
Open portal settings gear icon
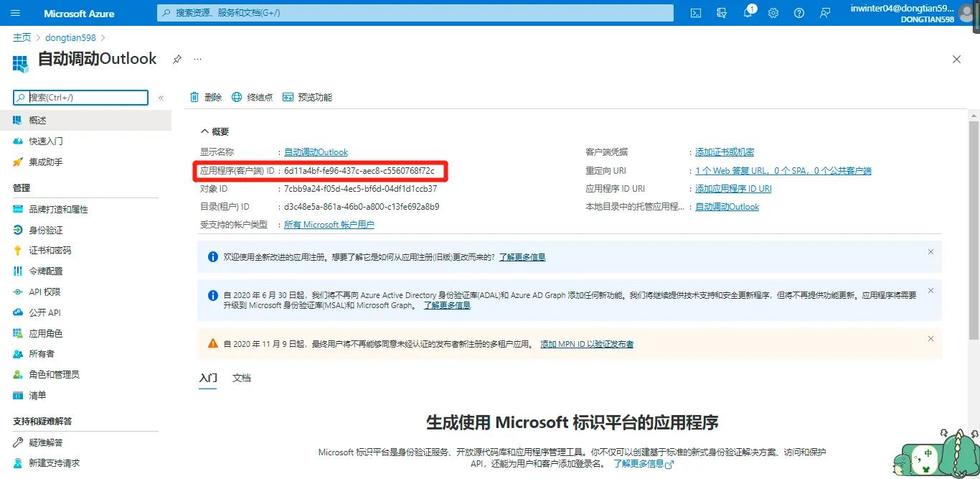coord(773,13)
